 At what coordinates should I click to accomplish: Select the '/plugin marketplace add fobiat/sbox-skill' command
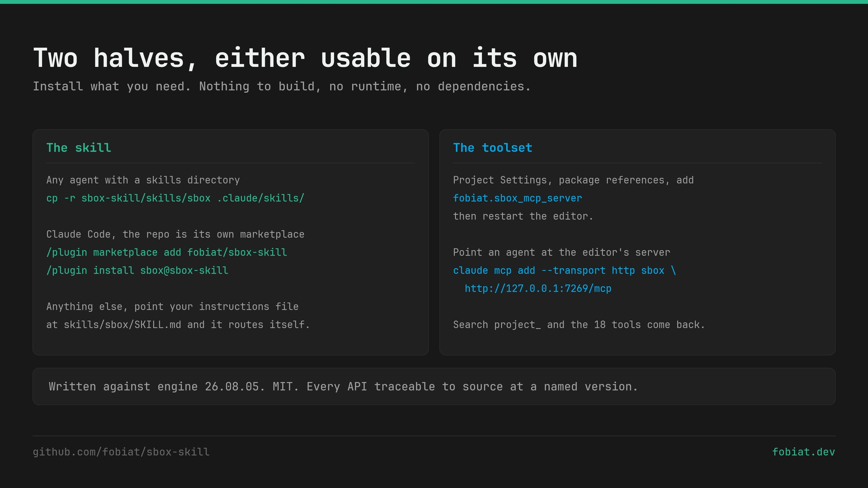point(166,252)
